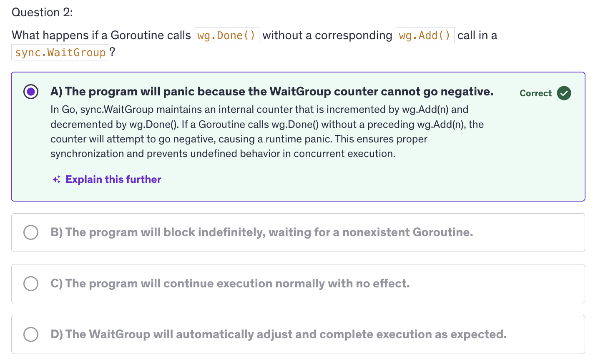
Task: Choose the radio button for option B
Action: coord(31,232)
